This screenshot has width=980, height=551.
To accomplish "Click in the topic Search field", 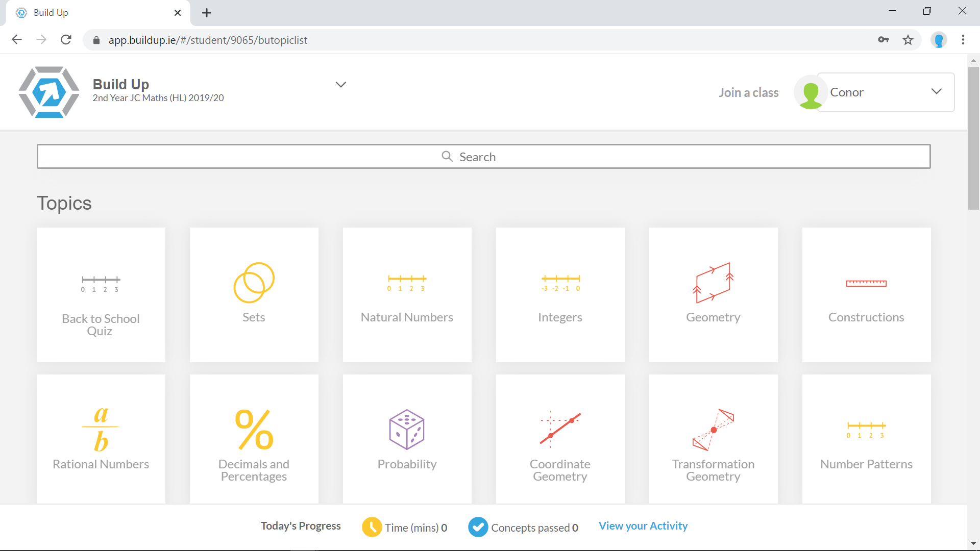I will (x=483, y=157).
